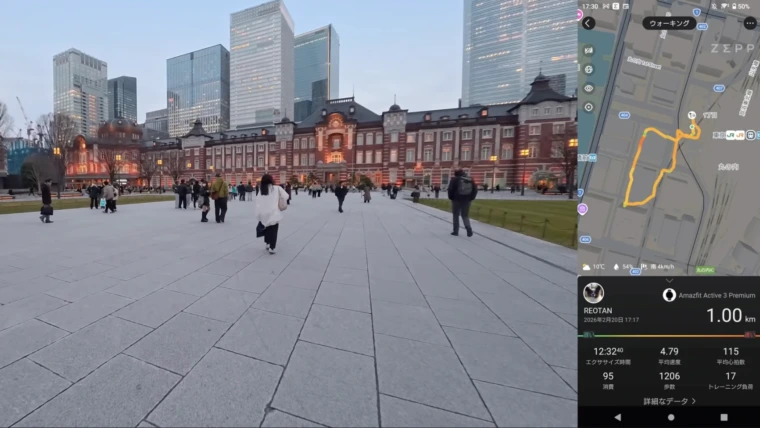
Task: Open REOTAN profile avatar
Action: click(x=593, y=292)
